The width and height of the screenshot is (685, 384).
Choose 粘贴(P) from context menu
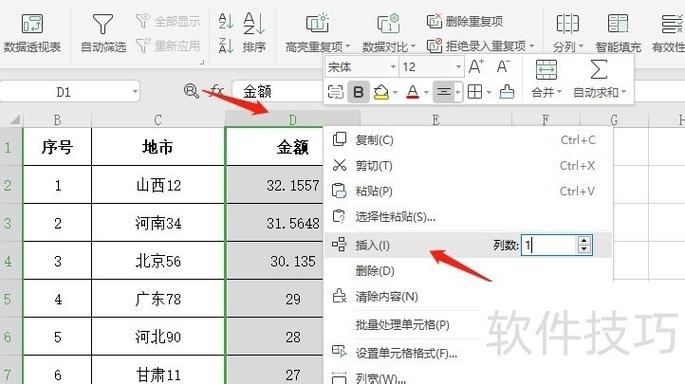point(468,191)
